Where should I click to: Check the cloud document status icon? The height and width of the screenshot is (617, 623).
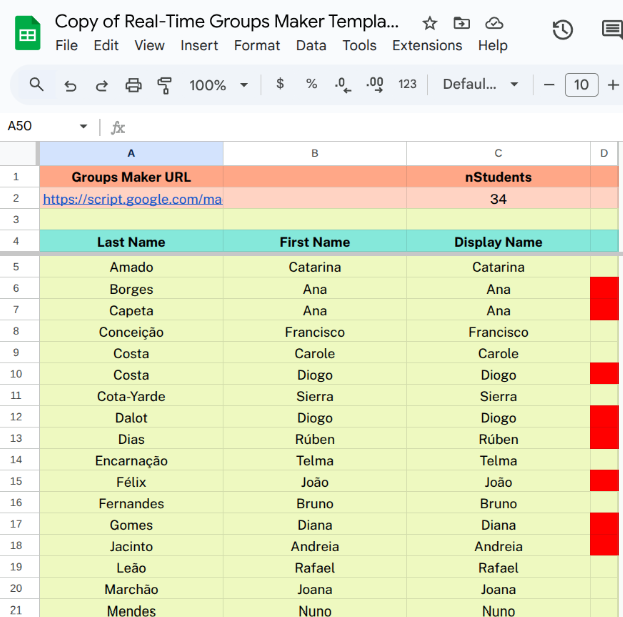pyautogui.click(x=494, y=23)
